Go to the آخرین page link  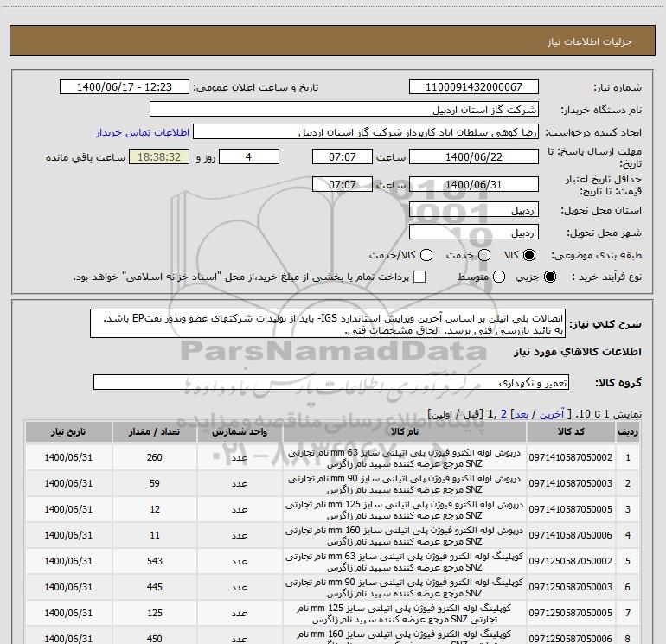click(551, 414)
